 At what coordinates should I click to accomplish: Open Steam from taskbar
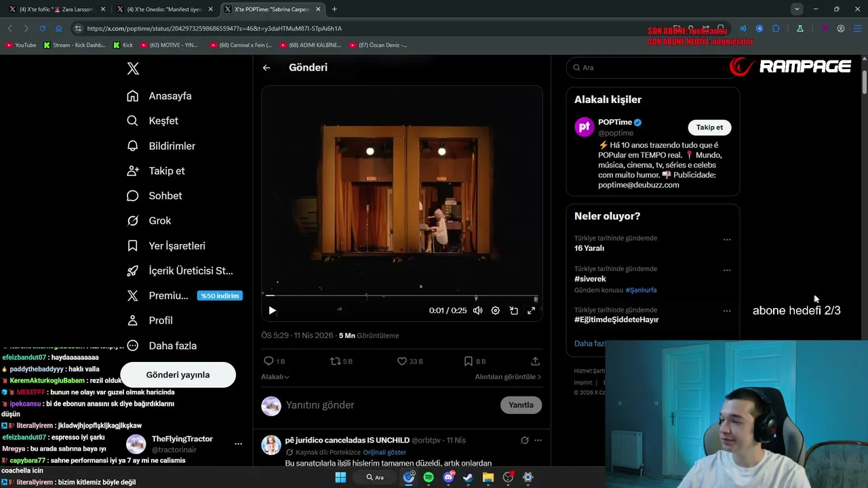coord(468,477)
